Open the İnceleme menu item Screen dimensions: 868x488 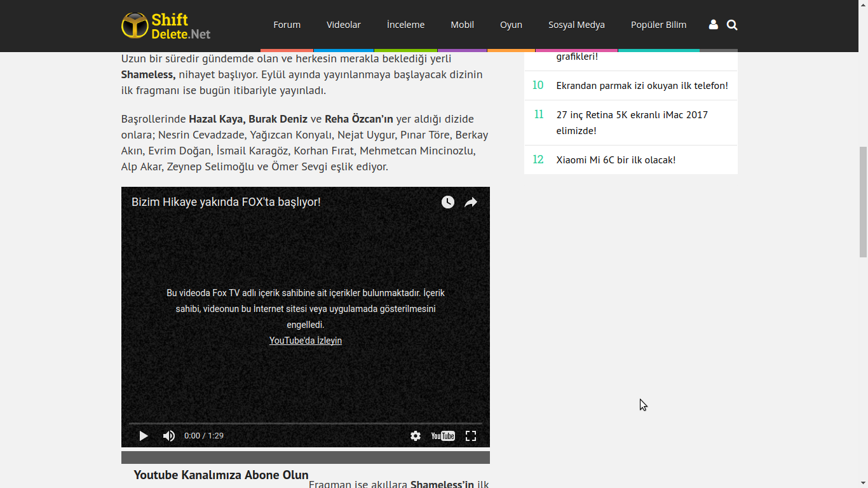405,25
